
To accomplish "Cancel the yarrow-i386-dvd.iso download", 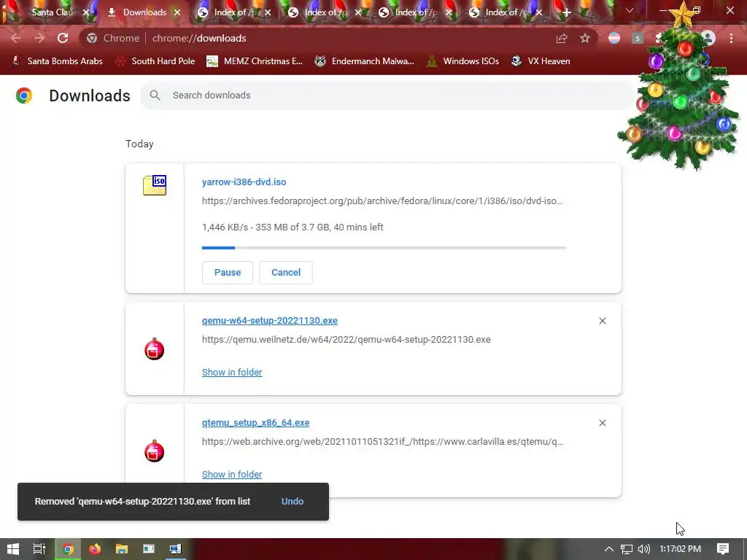I will [286, 273].
